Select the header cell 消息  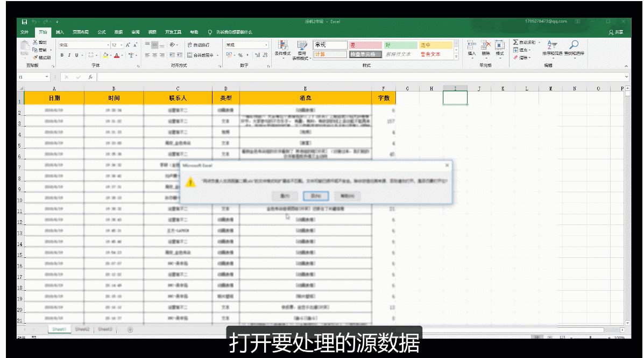pyautogui.click(x=306, y=98)
